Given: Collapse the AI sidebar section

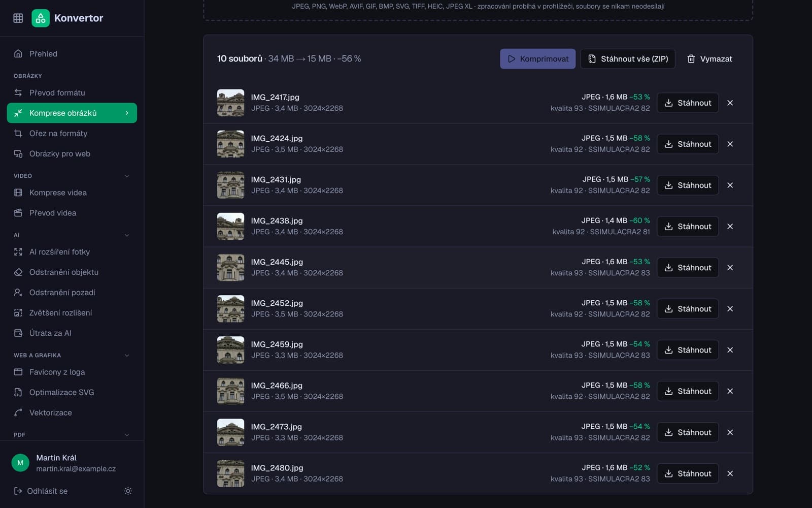Looking at the screenshot, I should [127, 235].
